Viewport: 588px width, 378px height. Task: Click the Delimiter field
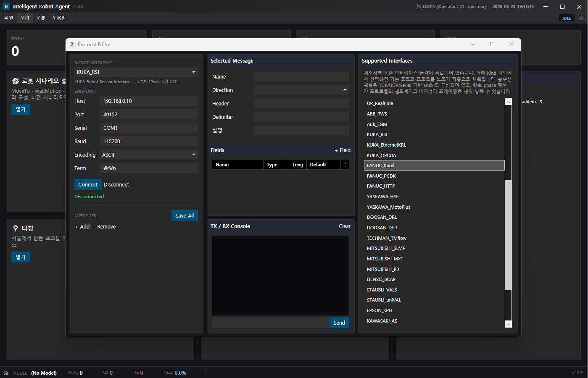(x=302, y=117)
